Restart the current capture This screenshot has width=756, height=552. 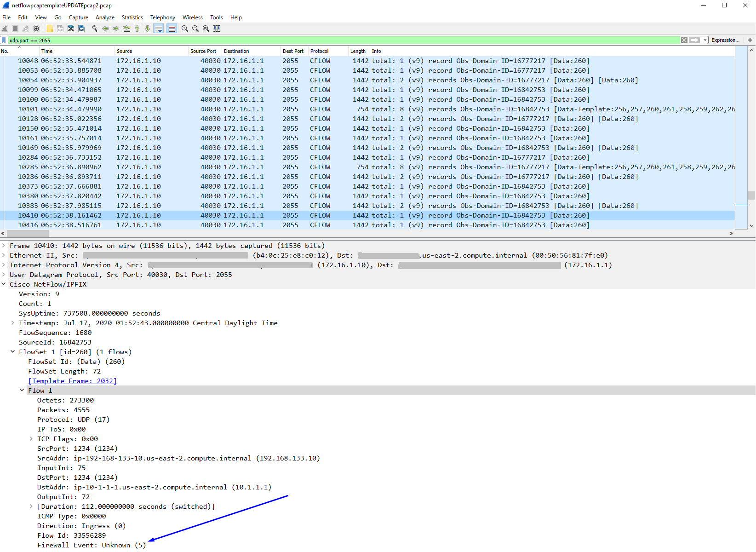point(26,29)
